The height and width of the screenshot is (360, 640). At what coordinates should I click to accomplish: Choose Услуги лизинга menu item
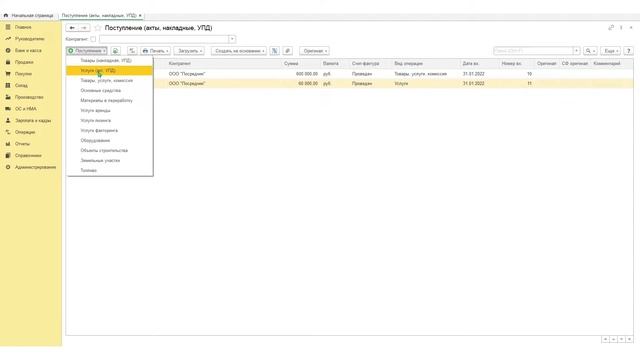tap(110, 120)
